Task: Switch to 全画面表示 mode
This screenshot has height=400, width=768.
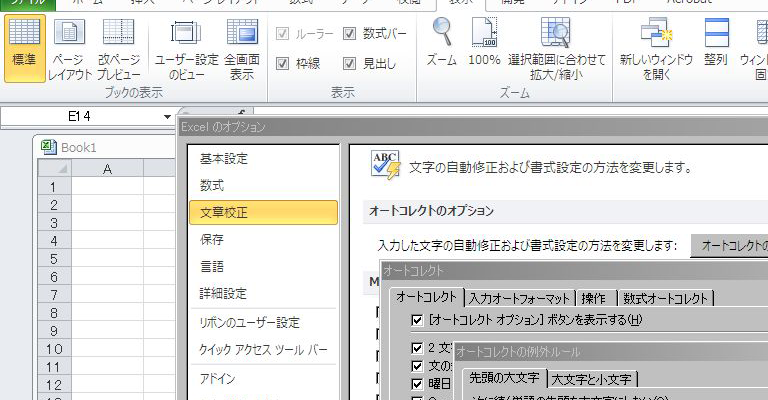Action: (242, 48)
